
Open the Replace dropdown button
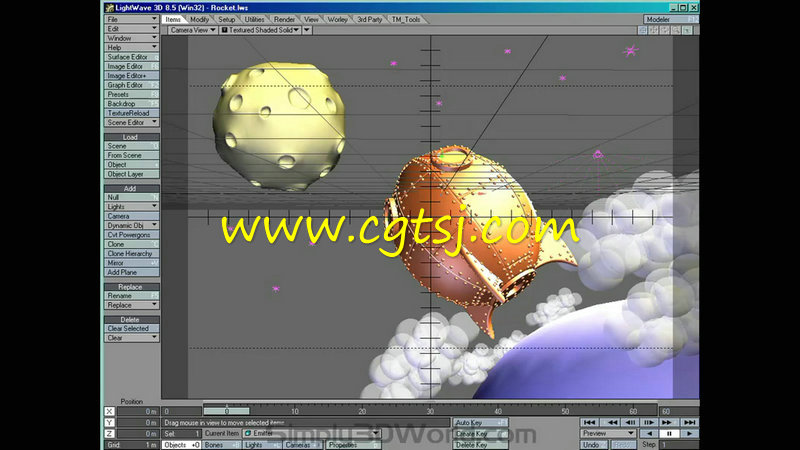click(x=132, y=305)
